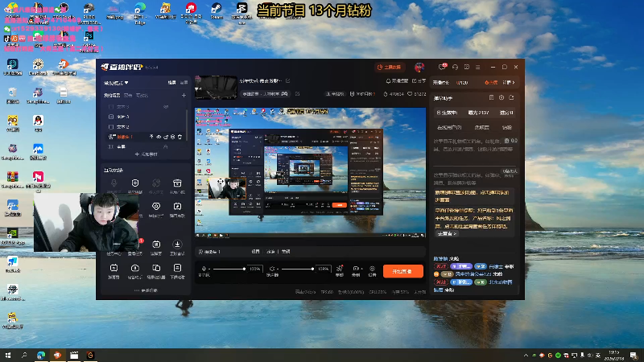Click the live preview canvas
This screenshot has height=362, width=644.
pos(310,172)
